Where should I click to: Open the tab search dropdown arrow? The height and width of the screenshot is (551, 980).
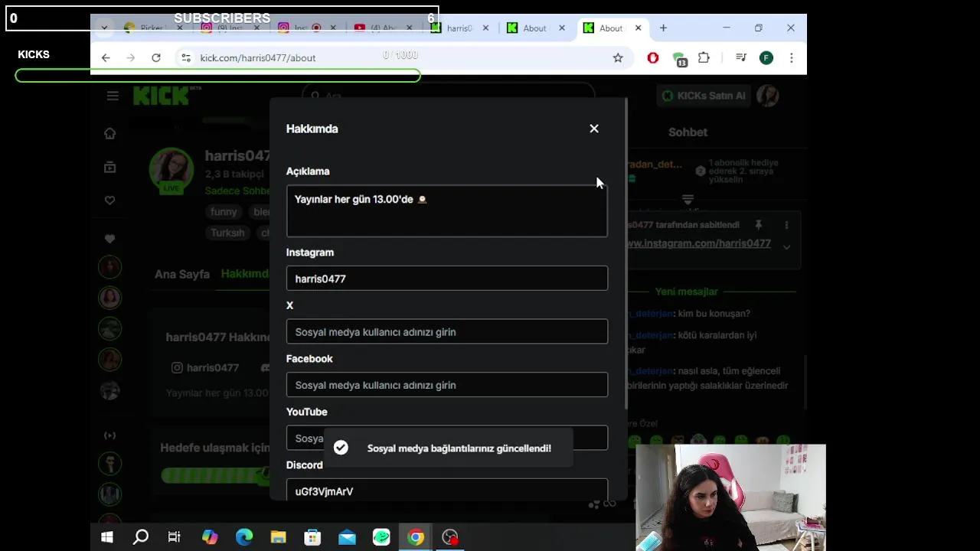tap(104, 28)
